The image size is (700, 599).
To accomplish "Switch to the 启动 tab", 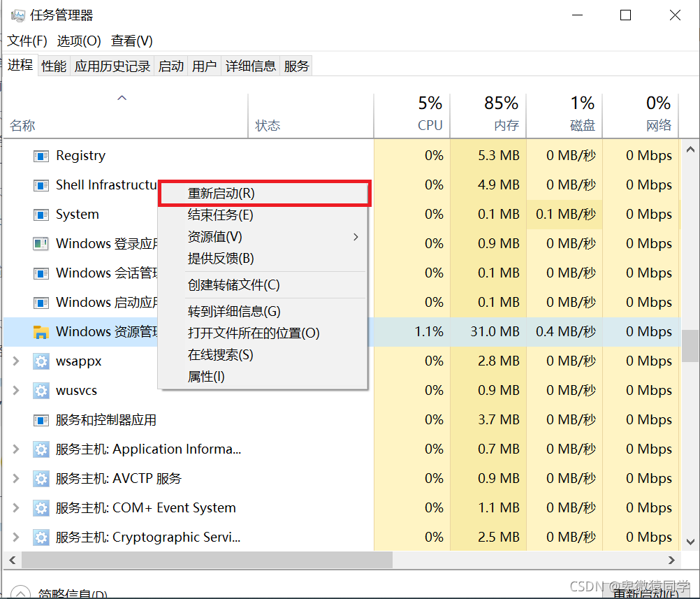I will click(x=171, y=66).
